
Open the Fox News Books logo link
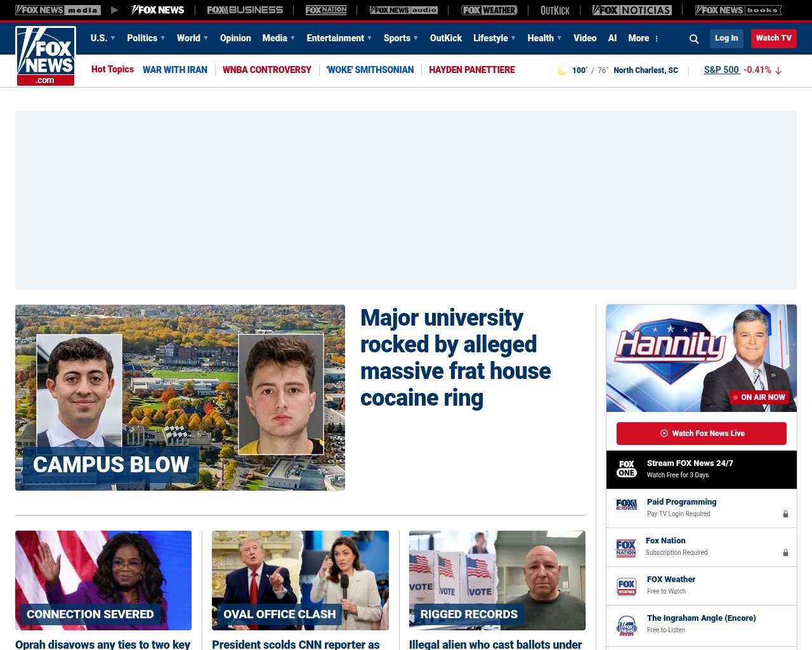pyautogui.click(x=738, y=10)
